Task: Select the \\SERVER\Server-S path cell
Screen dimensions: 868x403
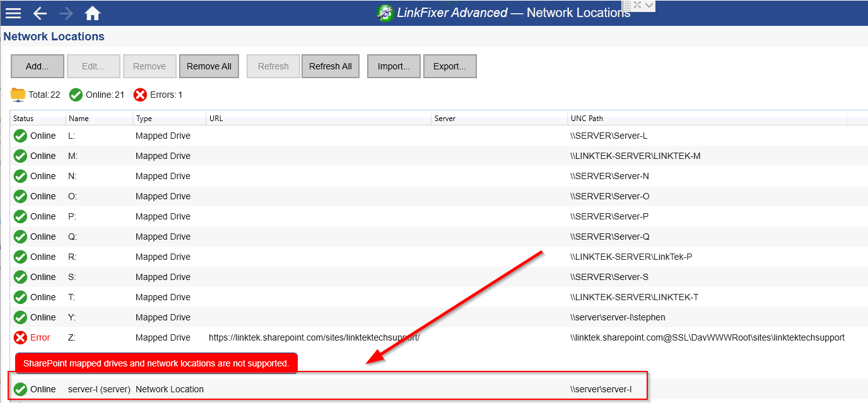Action: pos(609,277)
